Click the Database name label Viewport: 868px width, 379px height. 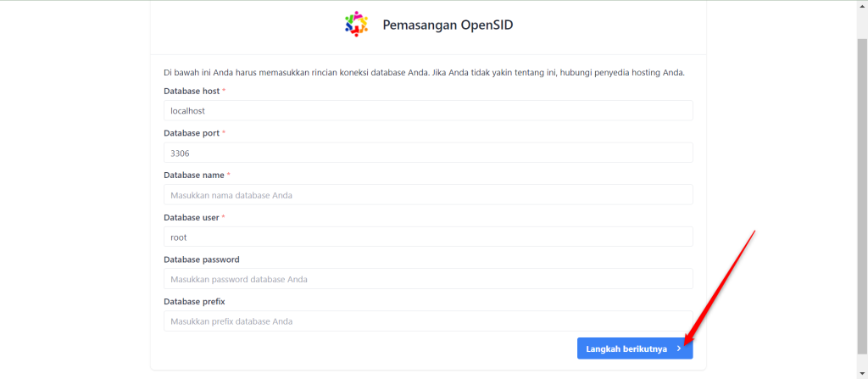point(194,176)
